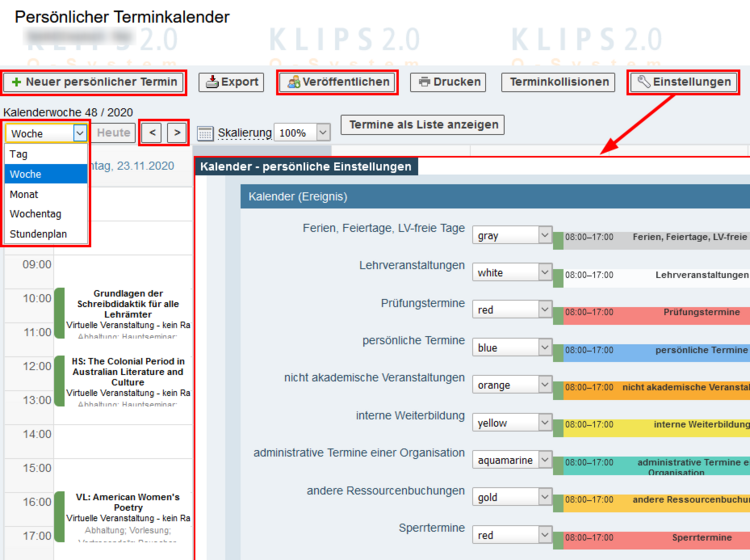Click the Skalierung label
This screenshot has height=560, width=750.
tap(244, 133)
